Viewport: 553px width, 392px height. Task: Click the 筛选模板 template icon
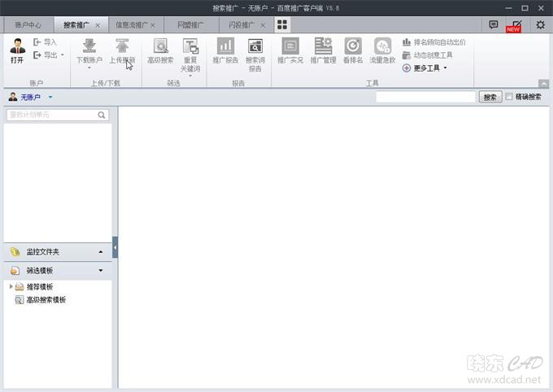coord(15,271)
